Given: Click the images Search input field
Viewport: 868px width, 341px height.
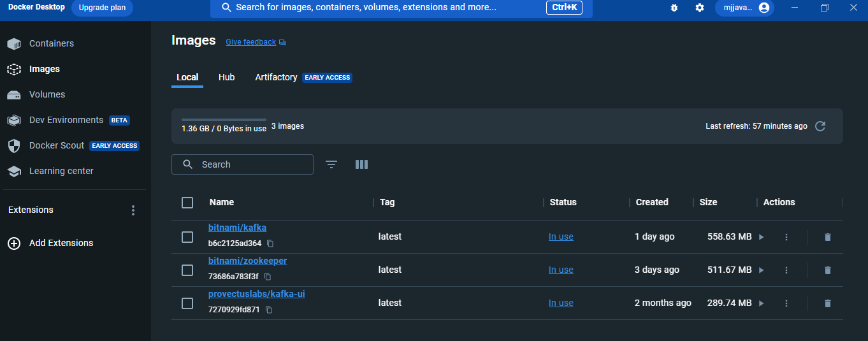Looking at the screenshot, I should [242, 164].
